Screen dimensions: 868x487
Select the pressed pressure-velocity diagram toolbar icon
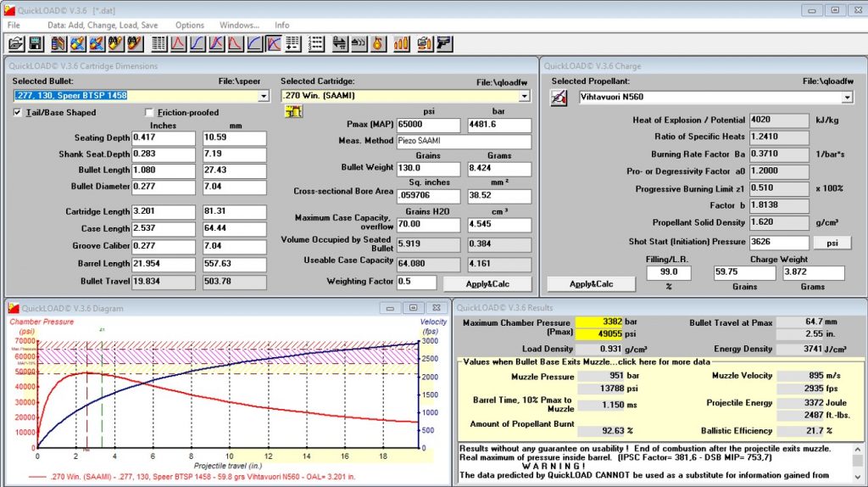tap(274, 44)
